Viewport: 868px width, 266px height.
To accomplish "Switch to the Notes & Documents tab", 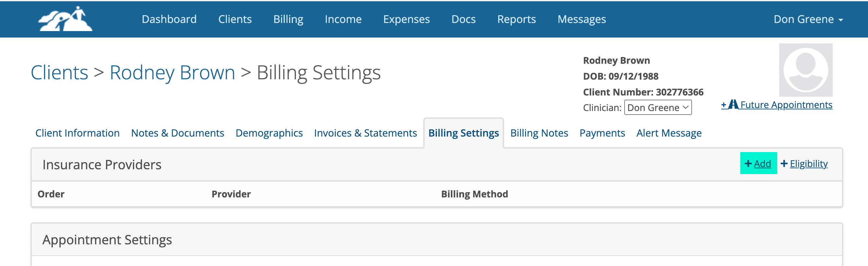I will [178, 133].
